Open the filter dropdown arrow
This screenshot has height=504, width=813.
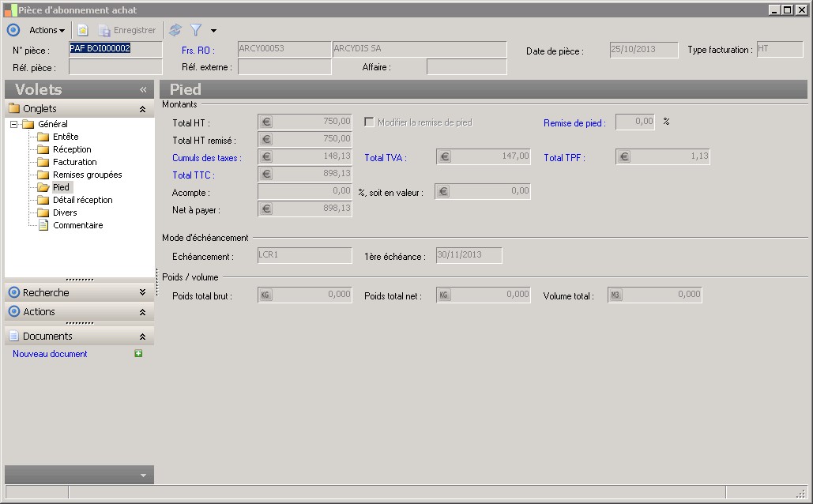click(213, 31)
